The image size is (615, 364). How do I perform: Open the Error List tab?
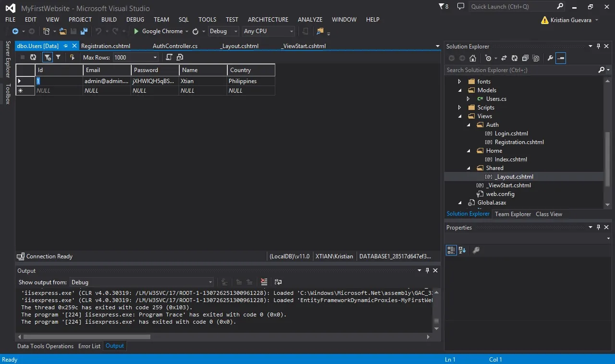click(x=89, y=346)
